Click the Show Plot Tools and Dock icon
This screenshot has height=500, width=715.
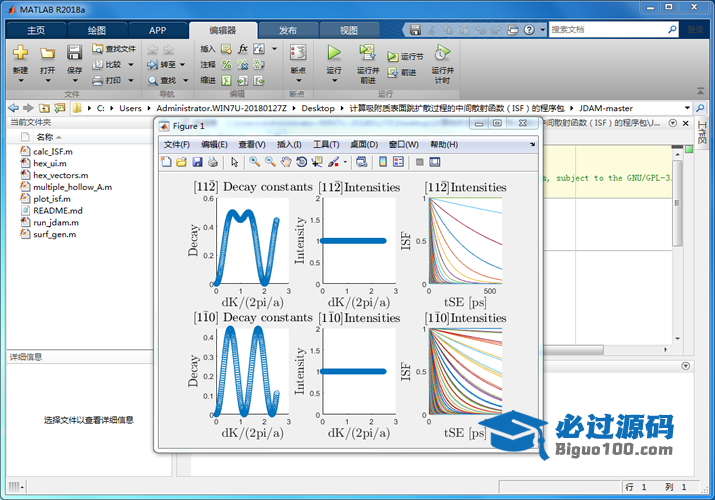coord(435,162)
